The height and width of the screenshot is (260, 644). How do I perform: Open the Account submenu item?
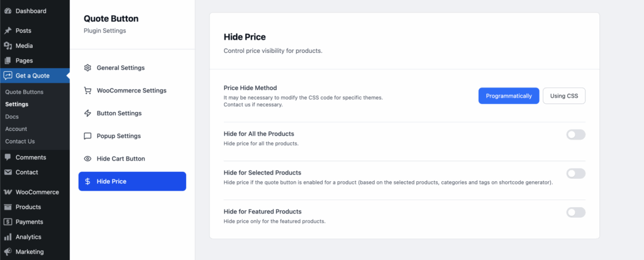(16, 129)
